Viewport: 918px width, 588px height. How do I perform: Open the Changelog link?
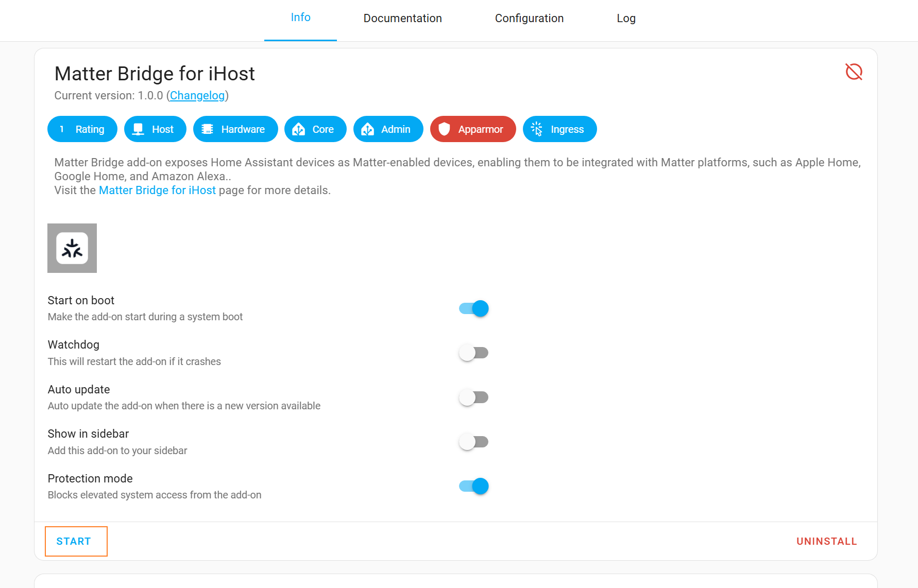(x=197, y=96)
